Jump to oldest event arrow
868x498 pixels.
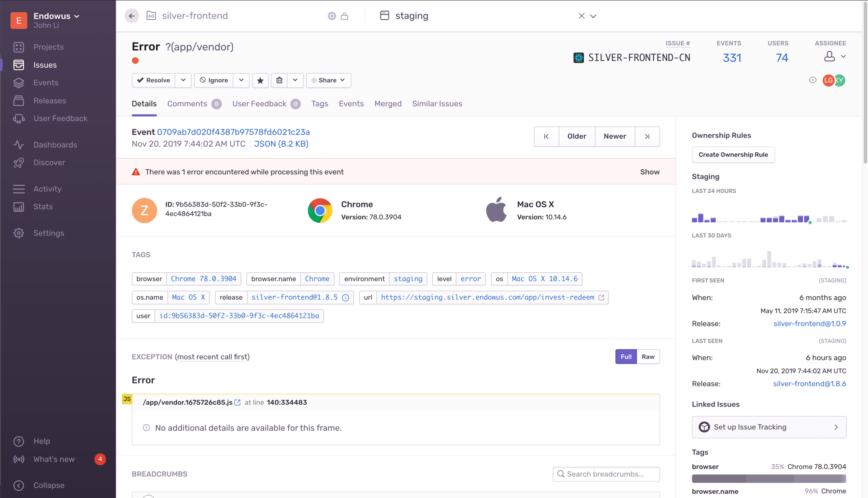[546, 136]
